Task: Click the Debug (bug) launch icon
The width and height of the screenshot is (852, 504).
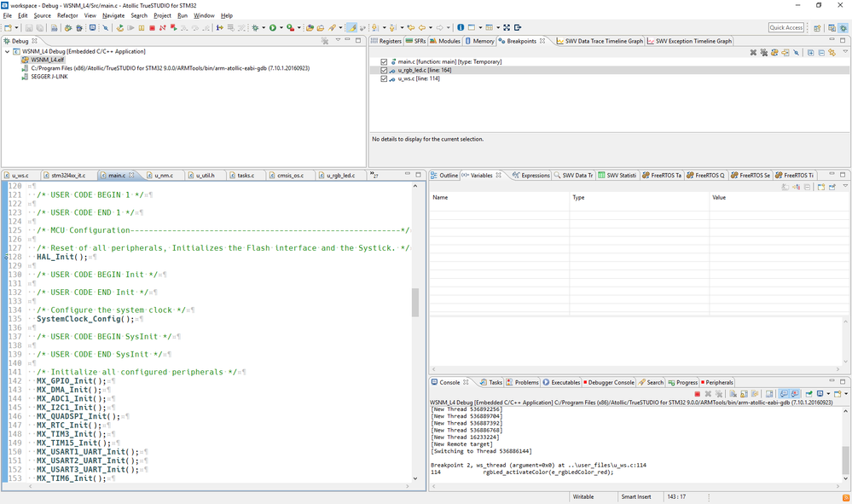Action: click(x=255, y=27)
